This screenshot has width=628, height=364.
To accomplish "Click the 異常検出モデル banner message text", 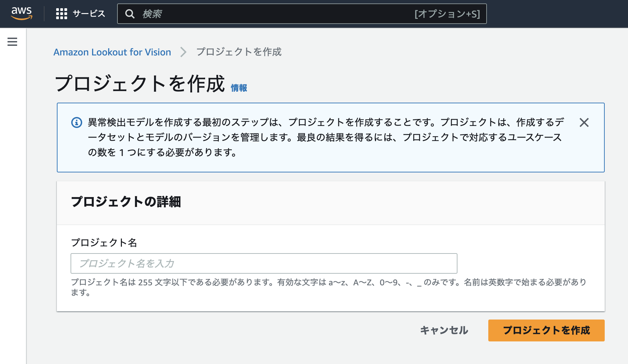I will click(326, 137).
